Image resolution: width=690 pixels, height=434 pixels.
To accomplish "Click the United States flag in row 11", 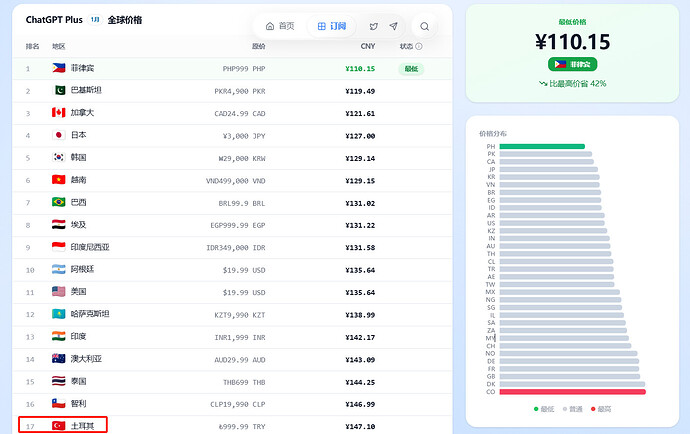I will (x=59, y=291).
